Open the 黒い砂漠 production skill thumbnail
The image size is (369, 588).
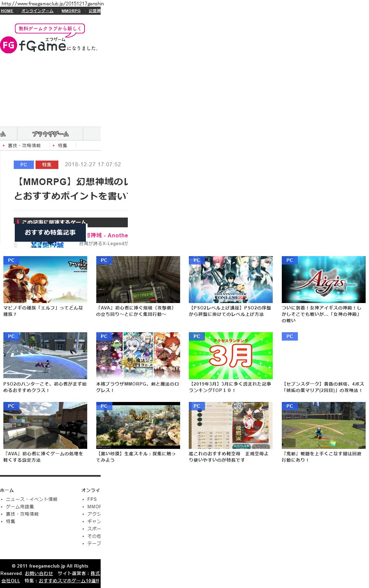(138, 425)
